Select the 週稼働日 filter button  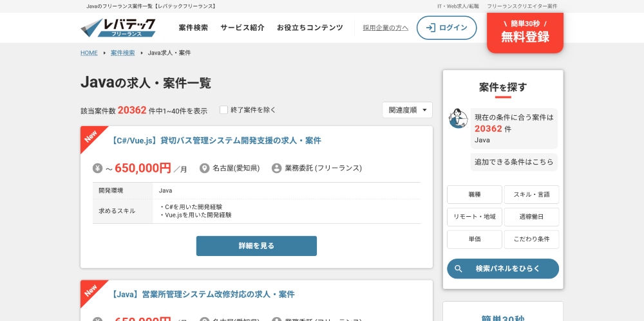tap(531, 217)
